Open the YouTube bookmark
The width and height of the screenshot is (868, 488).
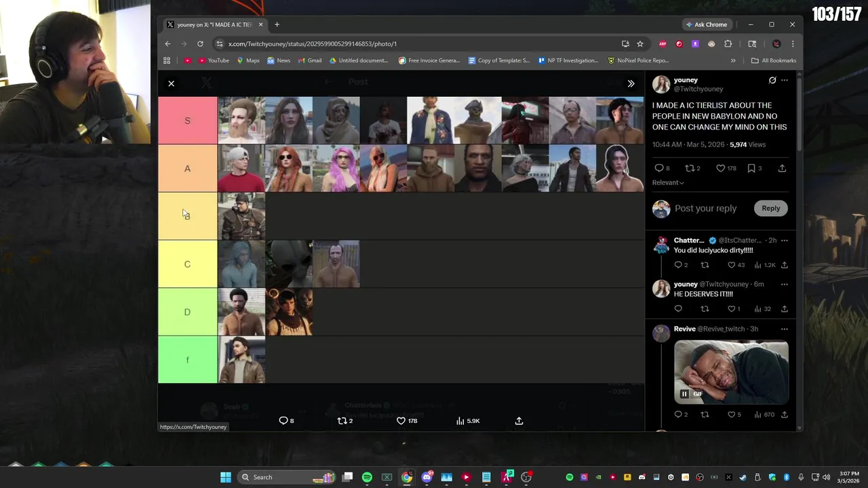(214, 60)
